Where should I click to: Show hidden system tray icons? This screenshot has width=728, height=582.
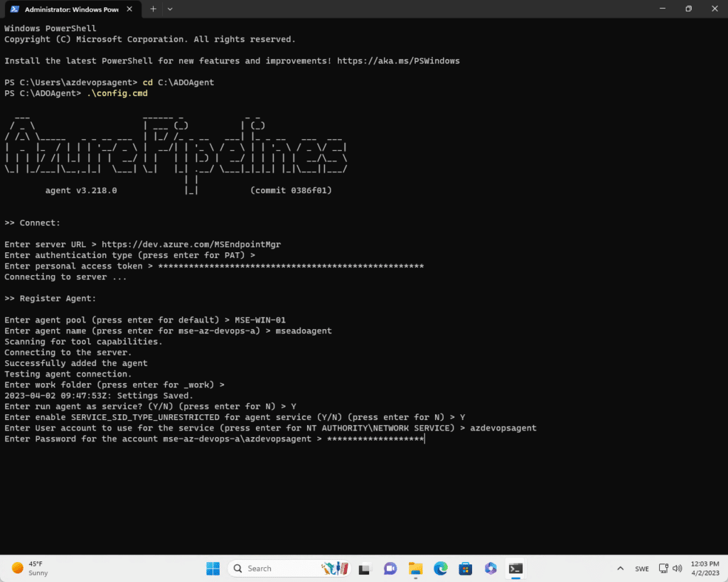click(x=620, y=568)
